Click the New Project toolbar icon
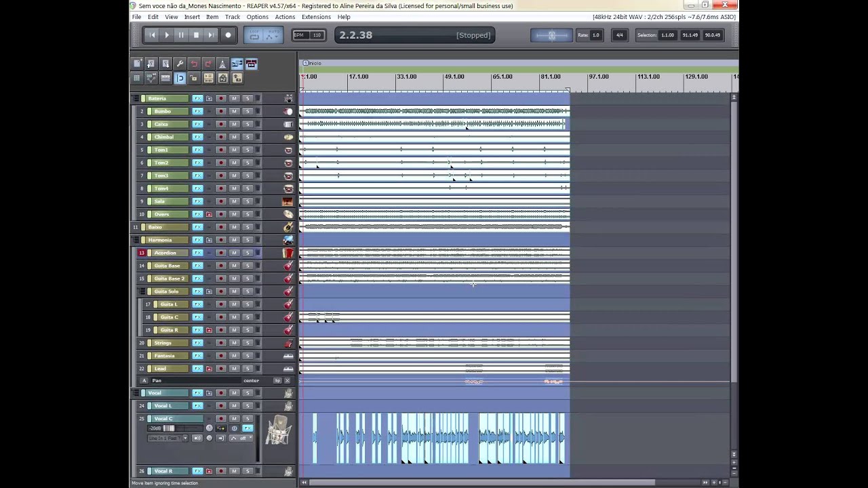Viewport: 868px width, 488px height. point(137,64)
